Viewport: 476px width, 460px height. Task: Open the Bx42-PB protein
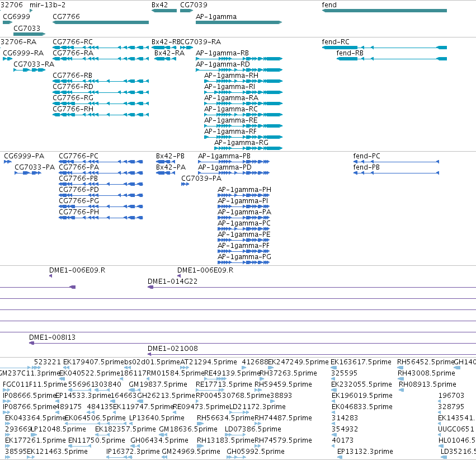point(170,156)
